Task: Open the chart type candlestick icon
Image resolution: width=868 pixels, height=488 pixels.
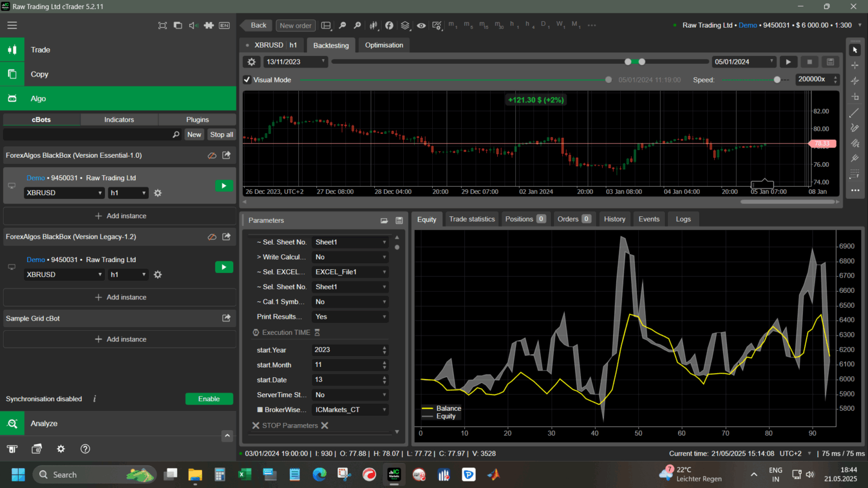Action: (374, 25)
